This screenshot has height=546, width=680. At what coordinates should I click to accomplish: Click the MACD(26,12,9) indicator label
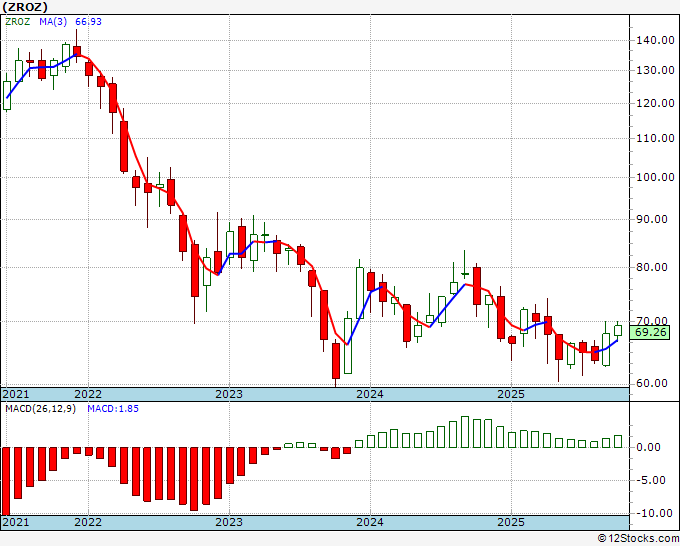(40, 409)
